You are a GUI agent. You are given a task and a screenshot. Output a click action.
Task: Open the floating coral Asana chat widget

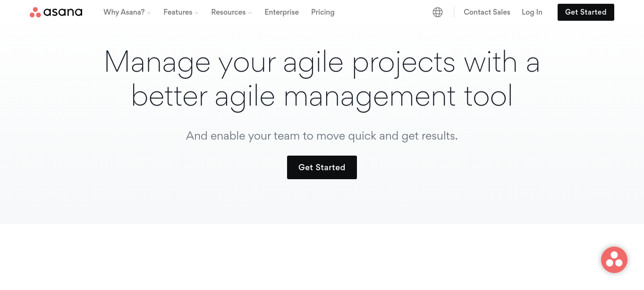(x=614, y=260)
